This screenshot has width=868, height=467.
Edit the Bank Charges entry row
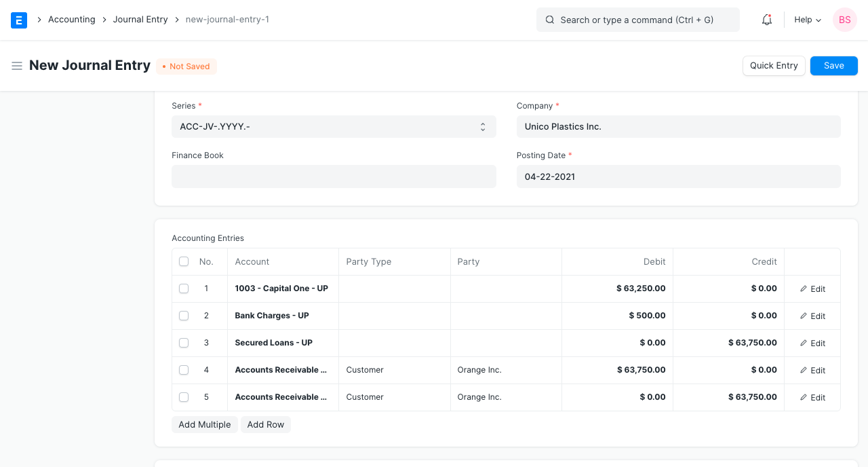[812, 316]
